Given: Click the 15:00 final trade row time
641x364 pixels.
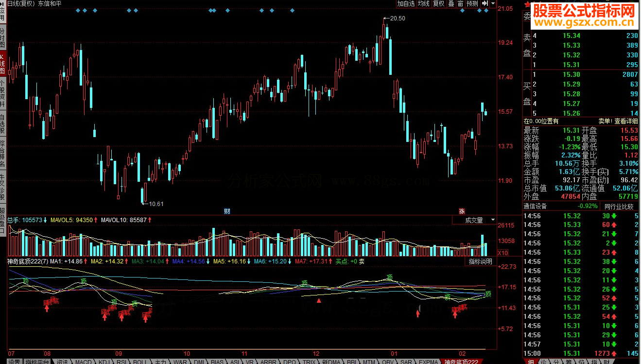Looking at the screenshot, I should [x=532, y=353].
